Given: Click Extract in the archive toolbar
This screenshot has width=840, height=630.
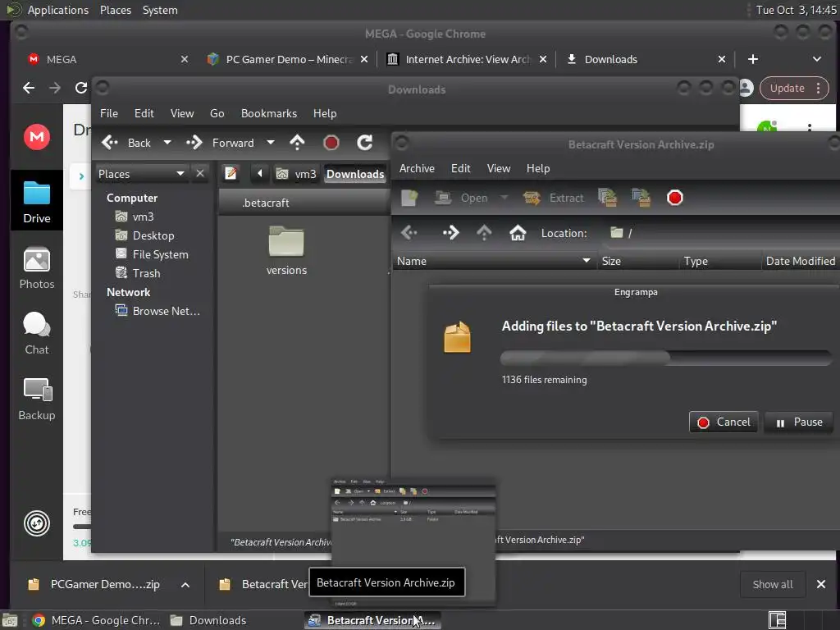Looking at the screenshot, I should (554, 198).
